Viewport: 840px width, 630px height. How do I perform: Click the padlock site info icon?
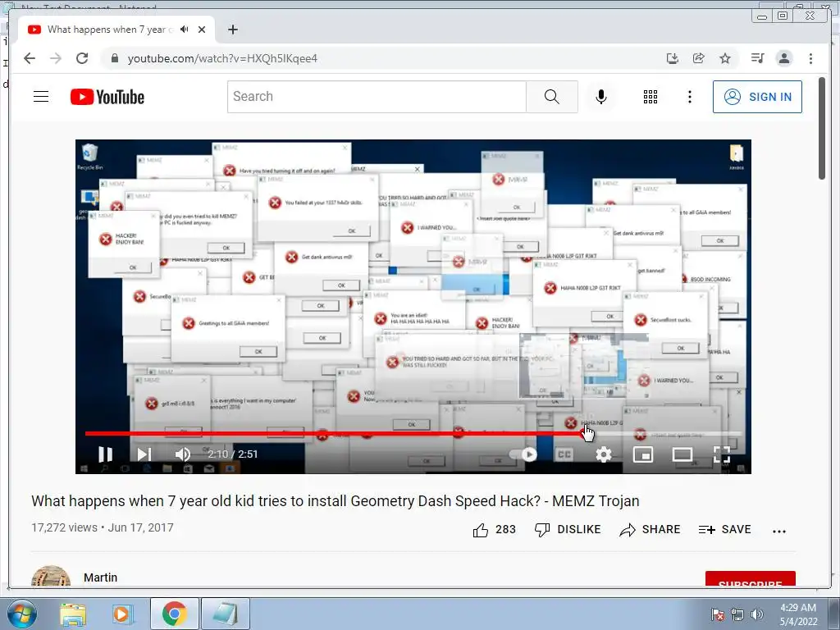[x=114, y=58]
